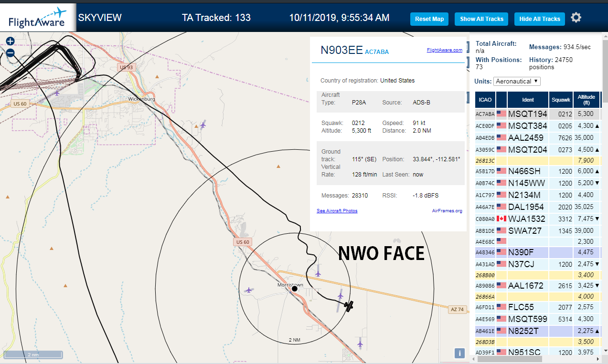Image resolution: width=608 pixels, height=364 pixels.
Task: Select the MSQT204 row
Action: pos(537,150)
